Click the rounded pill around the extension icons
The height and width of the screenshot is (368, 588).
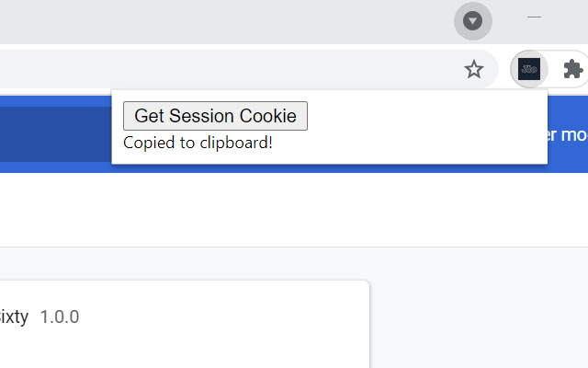coord(551,69)
